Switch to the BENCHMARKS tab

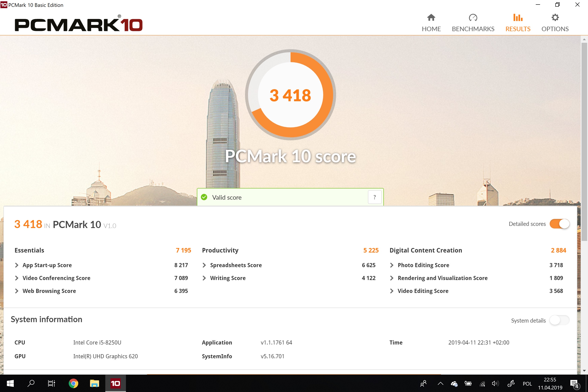tap(473, 29)
